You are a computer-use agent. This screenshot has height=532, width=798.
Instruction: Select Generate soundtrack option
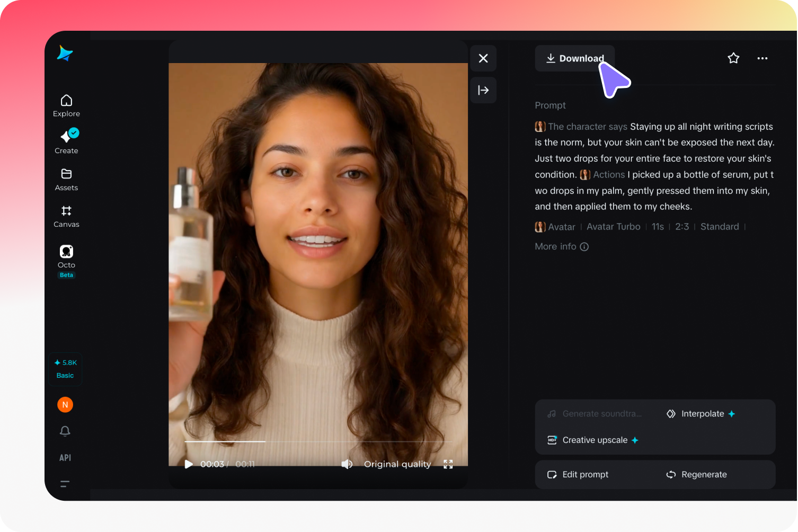click(595, 414)
